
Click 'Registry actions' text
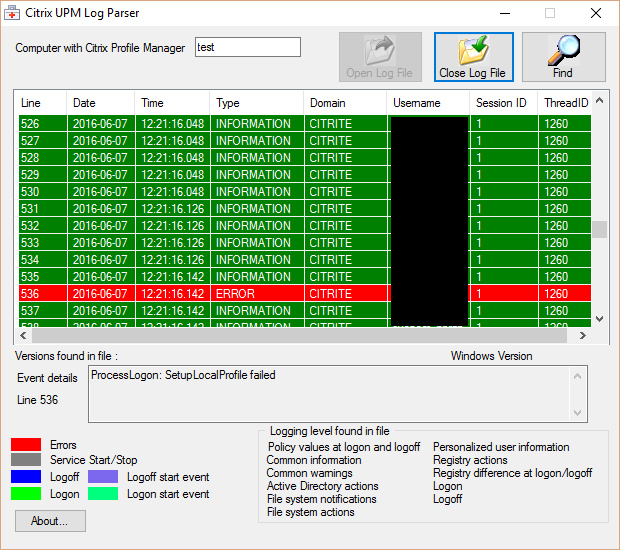click(x=470, y=460)
